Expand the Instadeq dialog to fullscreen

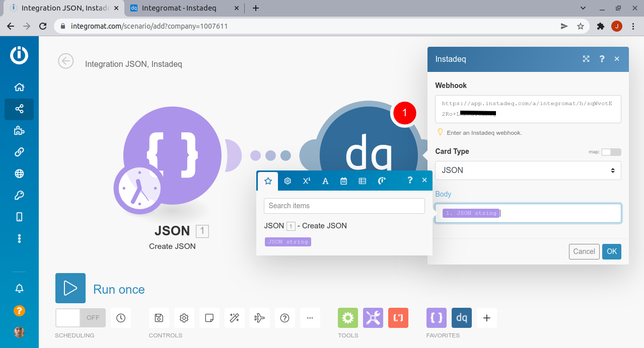coord(586,59)
